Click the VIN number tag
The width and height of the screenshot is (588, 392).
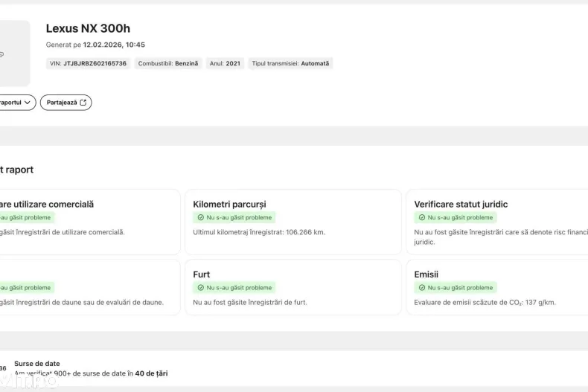pos(88,64)
